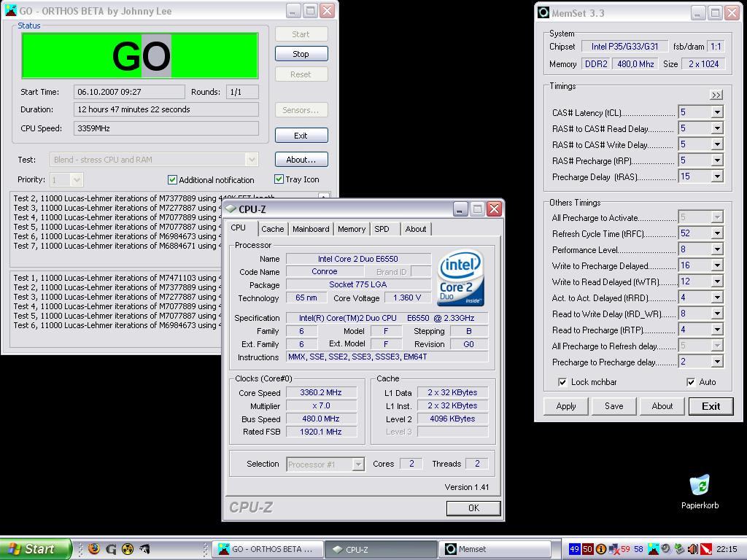
Task: Open the red umbrella antivirus tray icon
Action: 706,549
